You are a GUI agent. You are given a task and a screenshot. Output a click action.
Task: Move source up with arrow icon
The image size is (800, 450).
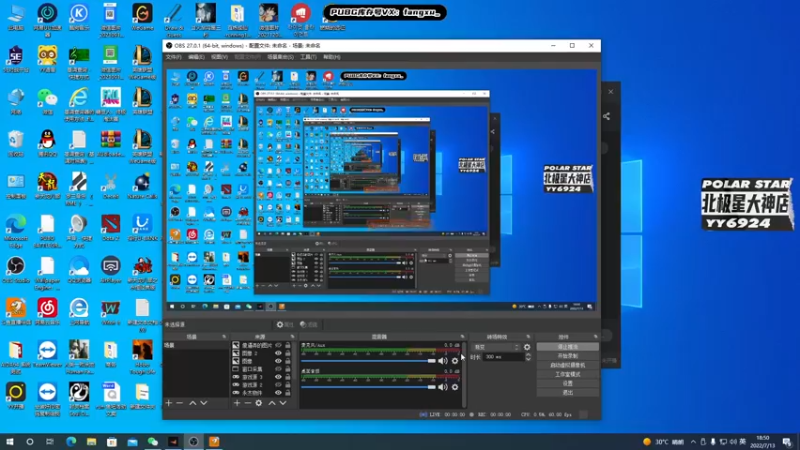(x=272, y=403)
